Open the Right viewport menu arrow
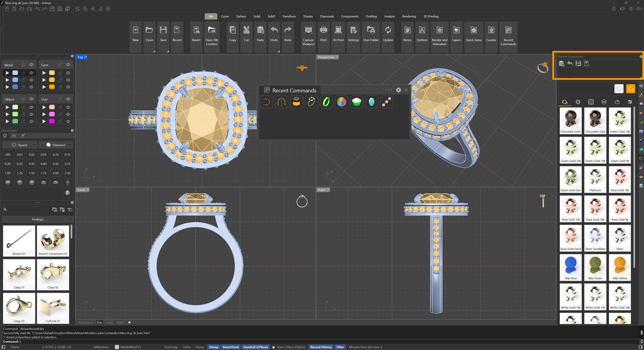 329,190
